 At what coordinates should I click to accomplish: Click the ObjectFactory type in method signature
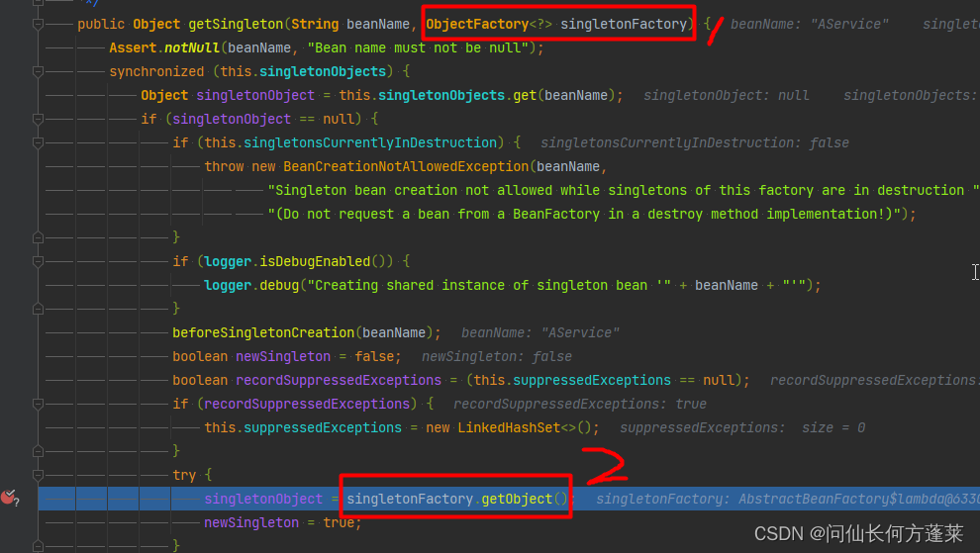[477, 25]
